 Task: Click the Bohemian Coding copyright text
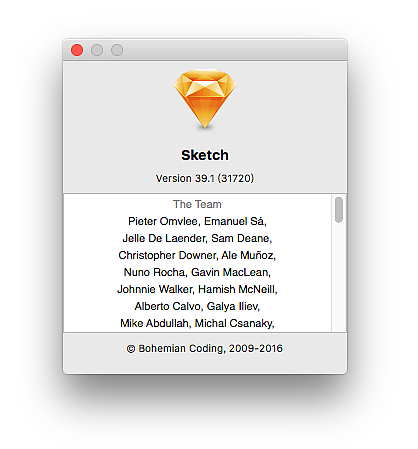point(205,348)
